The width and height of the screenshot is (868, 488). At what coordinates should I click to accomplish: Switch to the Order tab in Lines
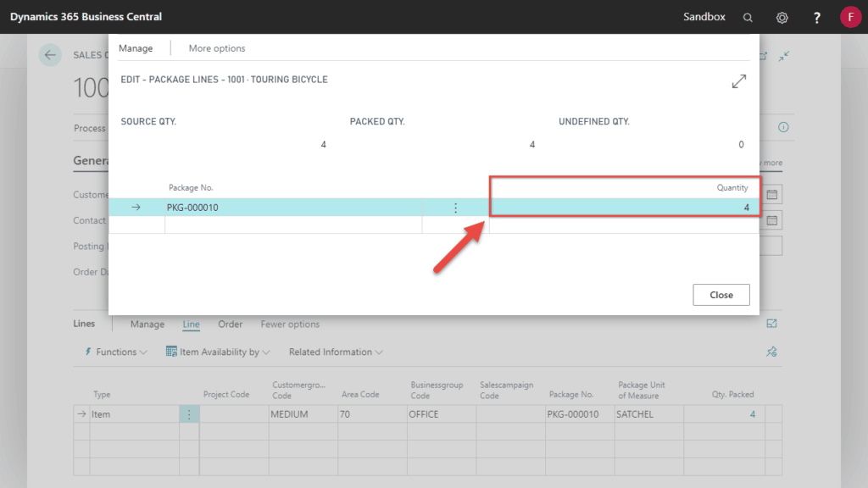[x=231, y=324]
